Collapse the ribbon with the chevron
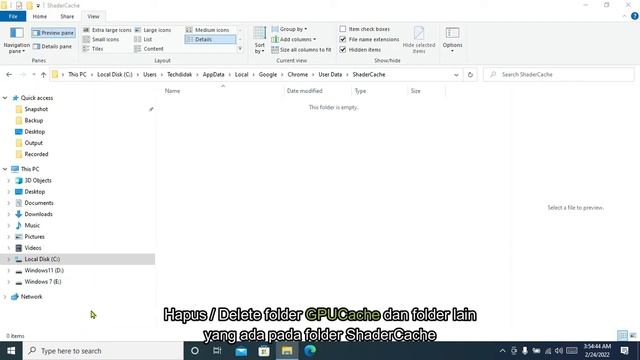 click(x=624, y=16)
